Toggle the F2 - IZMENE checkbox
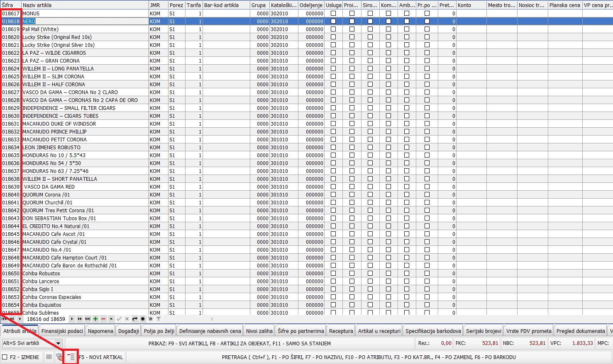The height and width of the screenshot is (364, 613). (5, 357)
